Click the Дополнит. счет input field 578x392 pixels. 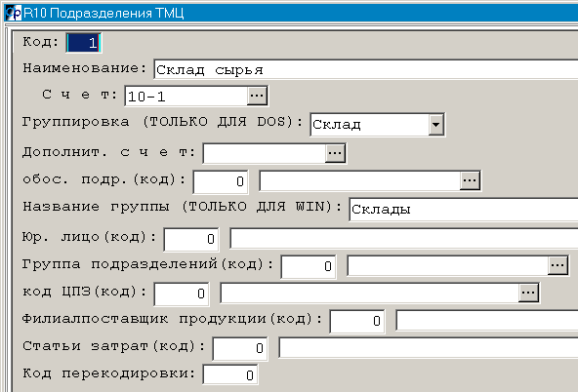pos(265,153)
